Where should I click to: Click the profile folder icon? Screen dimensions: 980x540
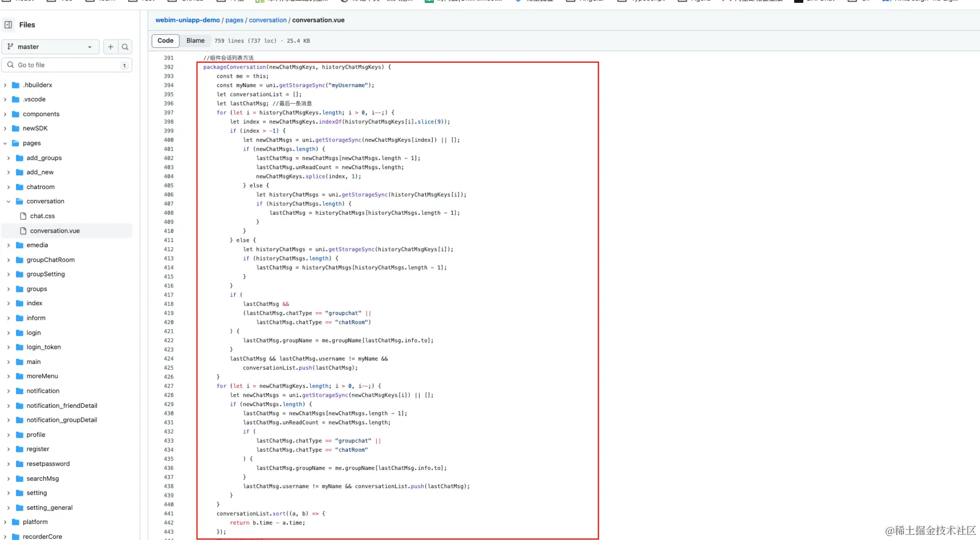19,435
